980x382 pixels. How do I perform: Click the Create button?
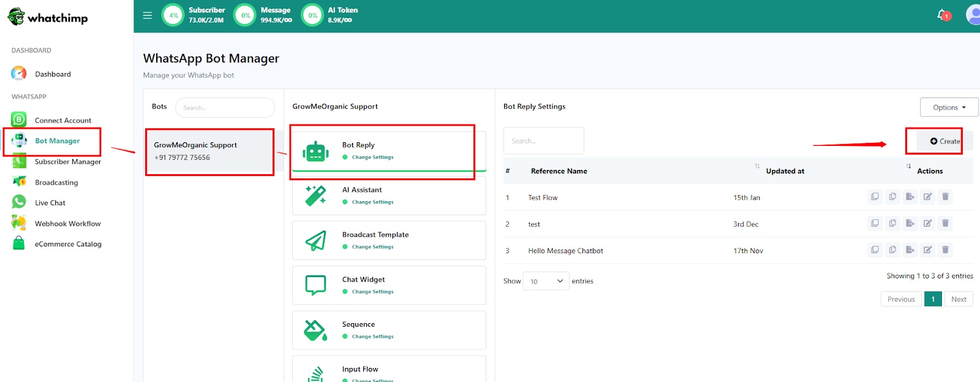(944, 141)
